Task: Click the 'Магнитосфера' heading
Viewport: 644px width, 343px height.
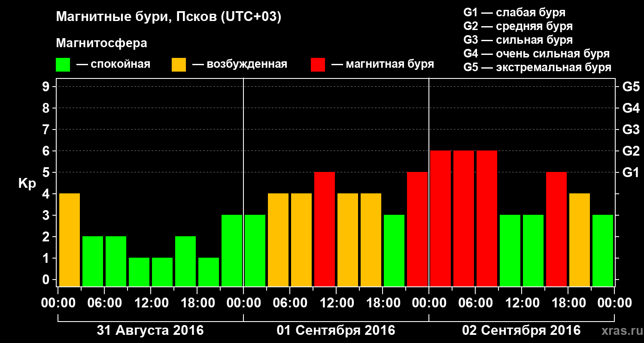Action: coord(101,43)
